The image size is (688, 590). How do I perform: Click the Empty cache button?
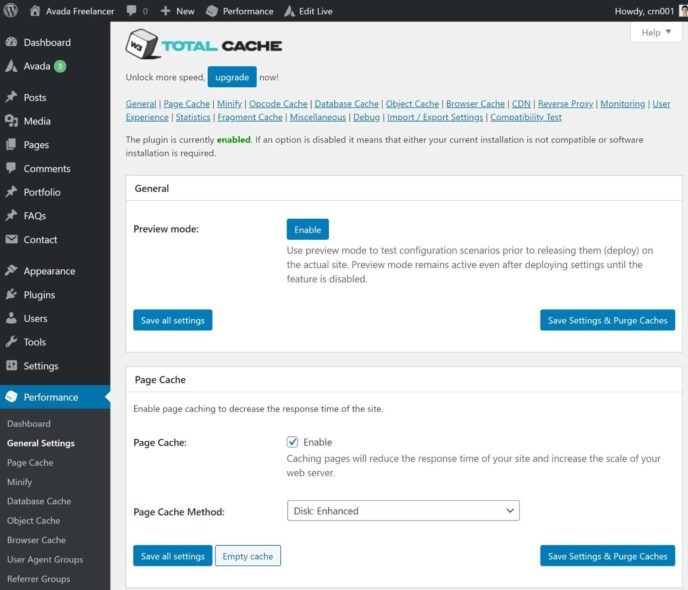pyautogui.click(x=247, y=556)
